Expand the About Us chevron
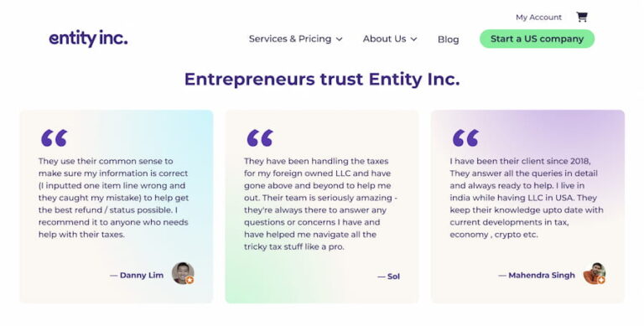The height and width of the screenshot is (326, 644). pyautogui.click(x=413, y=39)
